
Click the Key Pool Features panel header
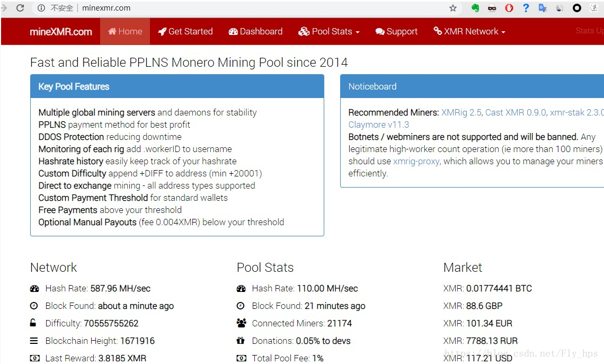[x=177, y=86]
